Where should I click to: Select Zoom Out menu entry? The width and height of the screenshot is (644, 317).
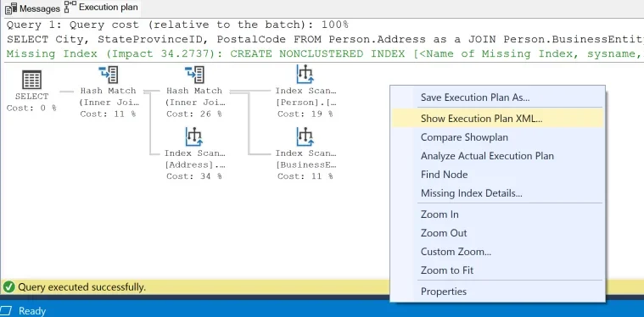(x=497, y=233)
